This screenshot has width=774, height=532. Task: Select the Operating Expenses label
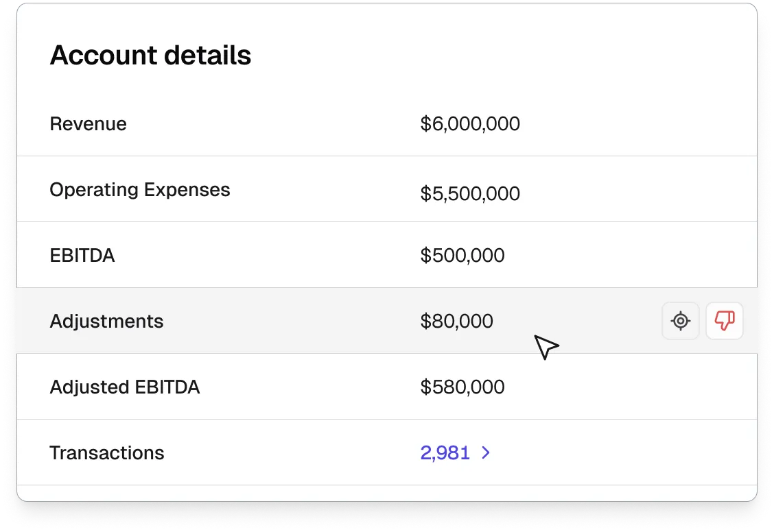[x=139, y=190]
